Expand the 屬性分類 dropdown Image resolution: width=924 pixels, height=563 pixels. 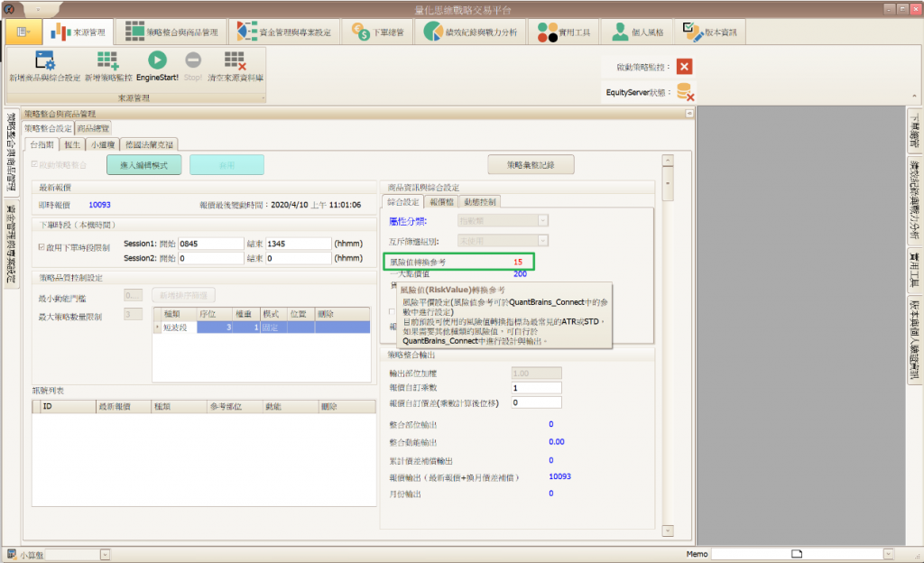pos(542,220)
